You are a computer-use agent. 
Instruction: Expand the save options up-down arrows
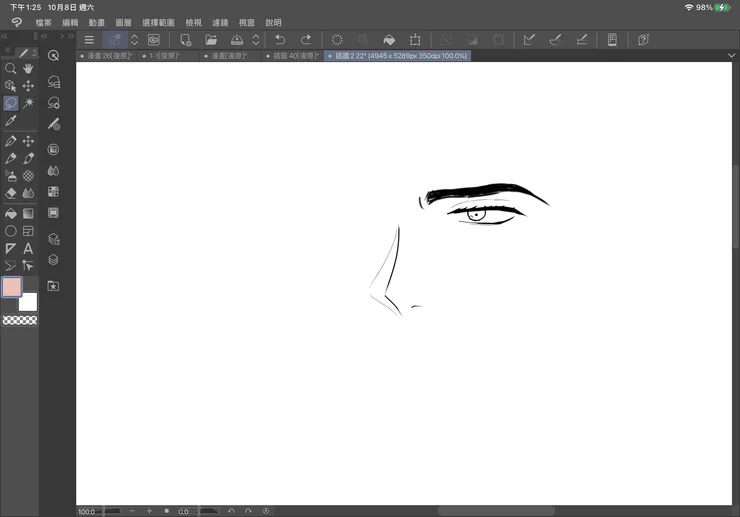pos(256,40)
